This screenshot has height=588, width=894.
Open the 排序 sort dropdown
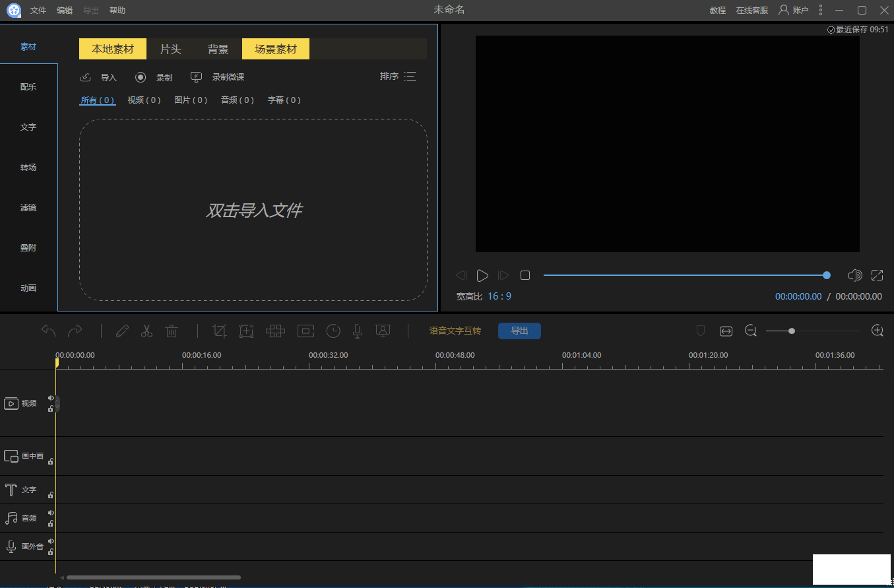pyautogui.click(x=398, y=77)
